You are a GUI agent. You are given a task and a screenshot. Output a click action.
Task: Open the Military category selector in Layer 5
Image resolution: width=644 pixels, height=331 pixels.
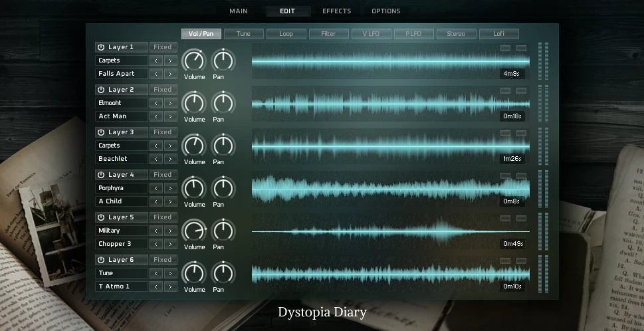(x=121, y=231)
